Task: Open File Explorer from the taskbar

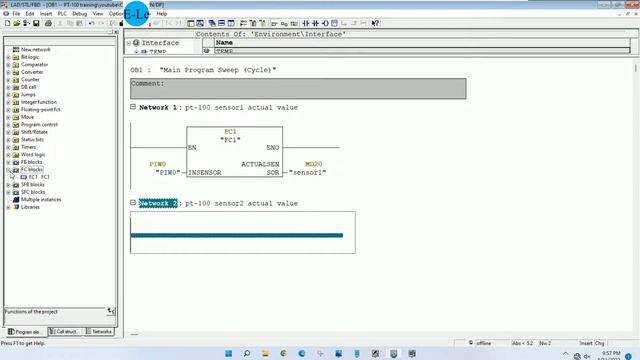Action: 265,353
